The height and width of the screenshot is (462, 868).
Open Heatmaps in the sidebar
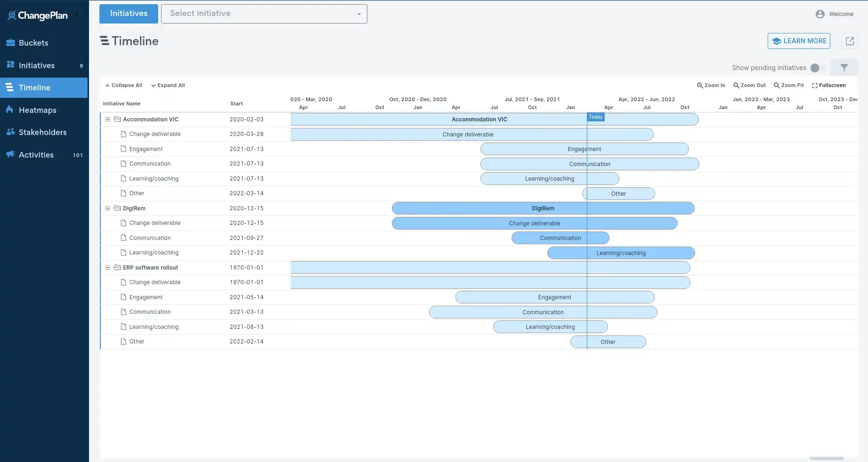(37, 110)
